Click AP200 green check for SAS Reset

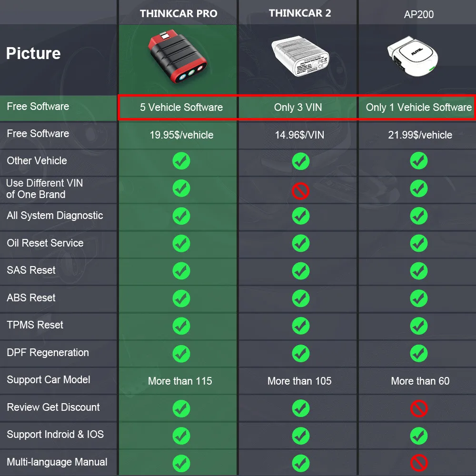point(419,271)
